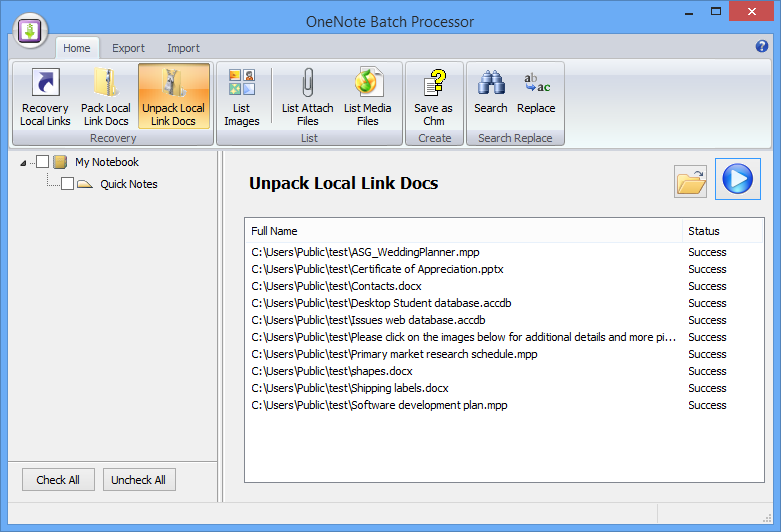Select the ASG_WeddingPlanner.mpp row
This screenshot has width=781, height=532.
click(504, 252)
